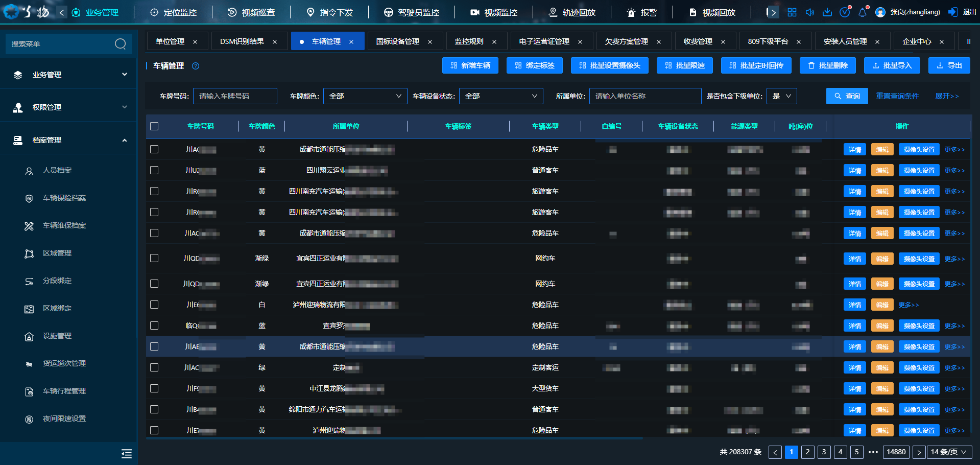This screenshot has height=465, width=980.
Task: Click the 新增车辆 button
Action: pyautogui.click(x=470, y=65)
